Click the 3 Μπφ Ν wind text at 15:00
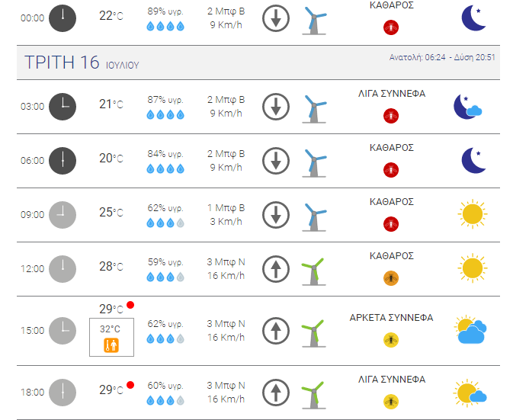This screenshot has width=513, height=420. pyautogui.click(x=226, y=324)
